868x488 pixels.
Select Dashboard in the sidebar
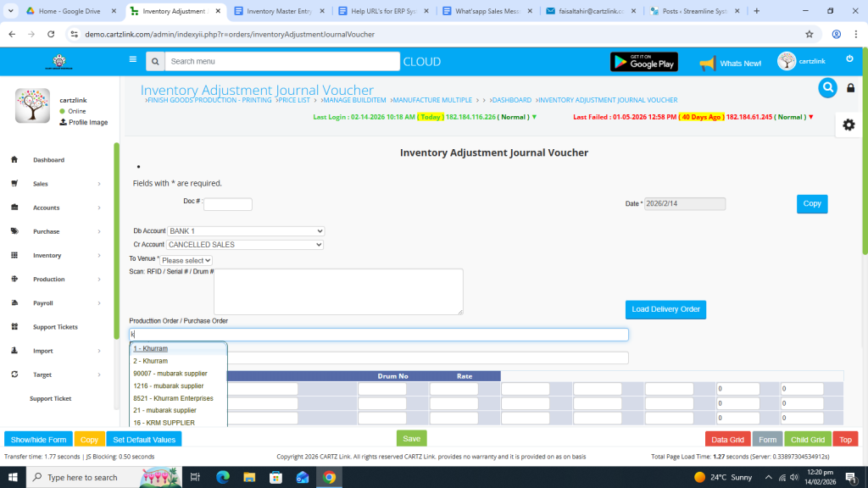pos(48,160)
